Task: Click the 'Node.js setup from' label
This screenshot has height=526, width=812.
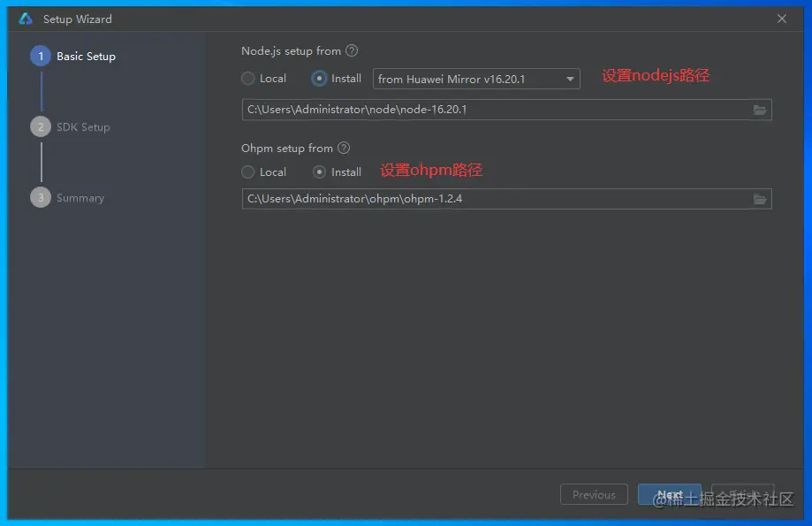Action: click(291, 50)
